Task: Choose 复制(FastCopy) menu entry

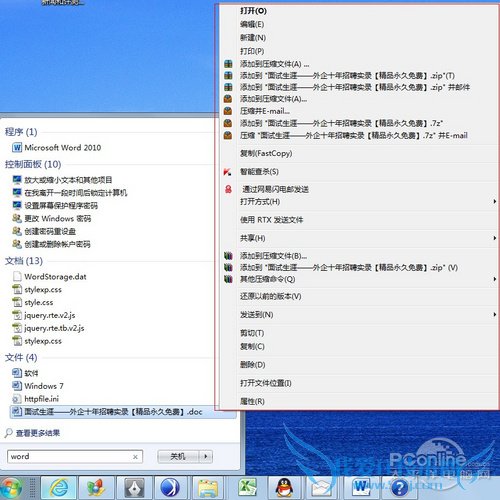Action: 266,153
